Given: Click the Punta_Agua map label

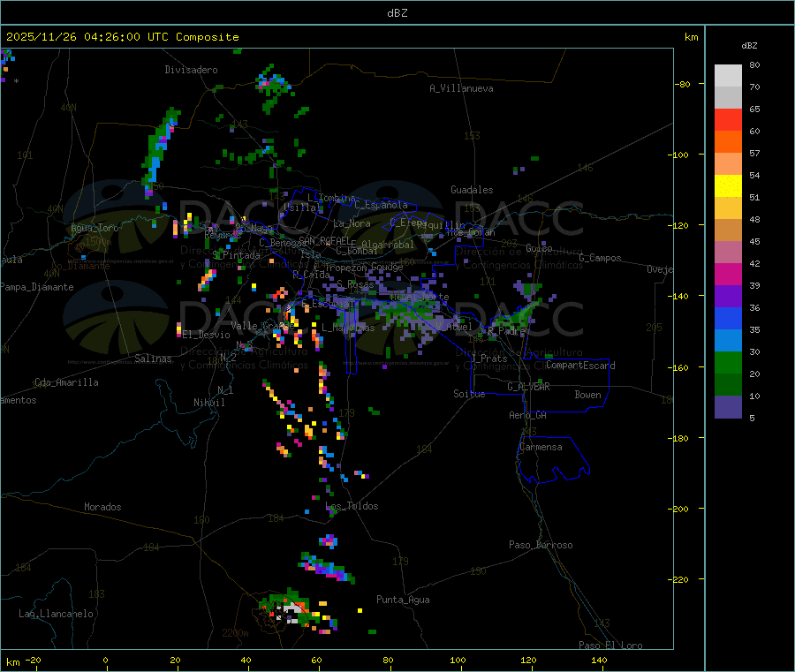Looking at the screenshot, I should 403,600.
